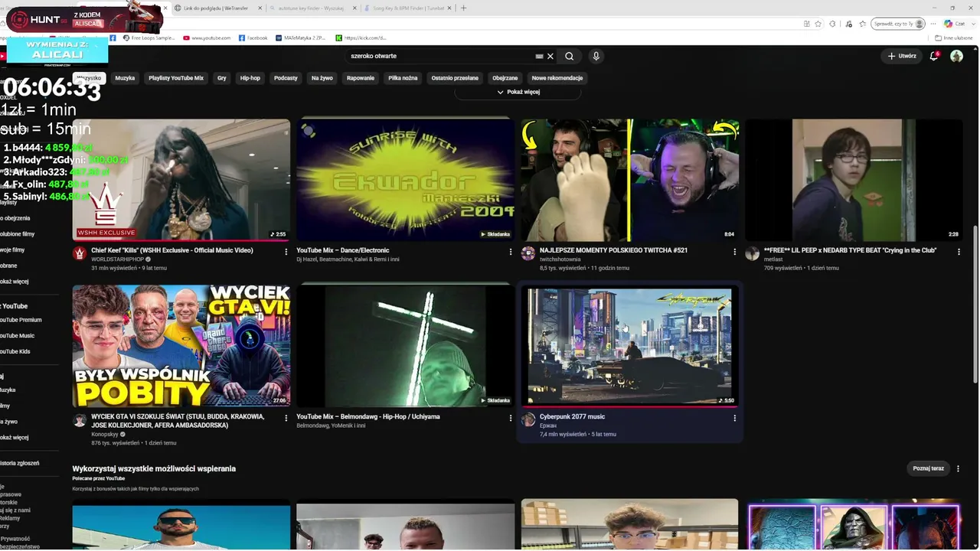Open the notifications bell
The image size is (980, 551).
point(933,56)
